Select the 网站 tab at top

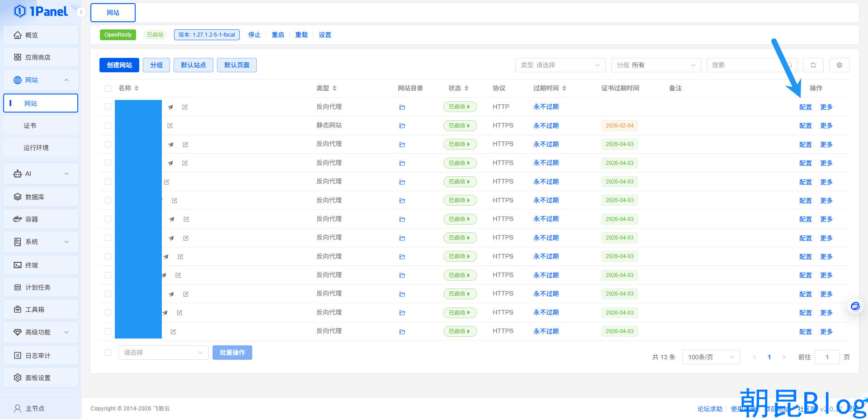click(113, 13)
